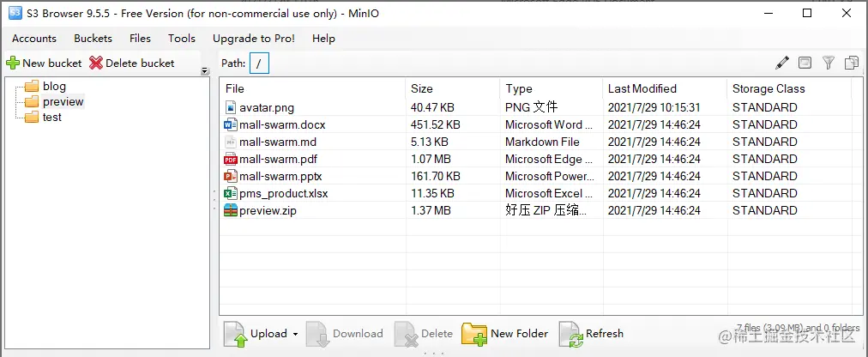Click the Download button
Screen dimensions: 868x357
(344, 334)
